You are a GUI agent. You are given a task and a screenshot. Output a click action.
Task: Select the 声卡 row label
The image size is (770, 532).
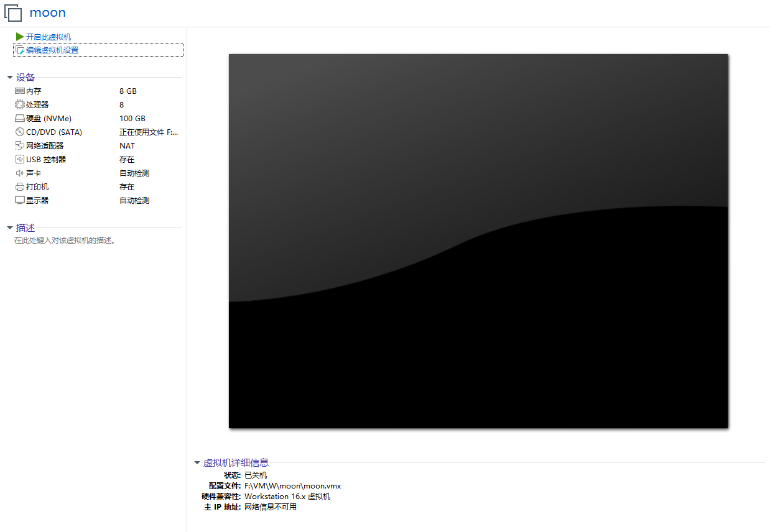point(34,173)
